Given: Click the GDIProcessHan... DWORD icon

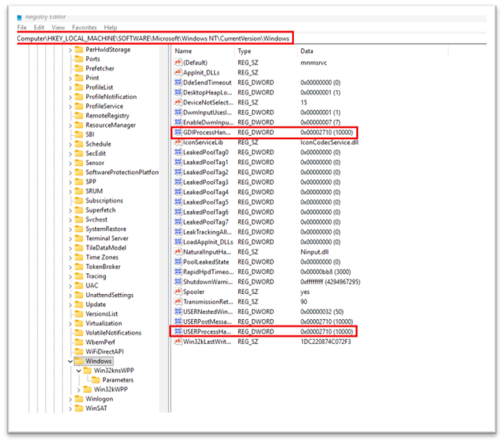Looking at the screenshot, I should [178, 132].
